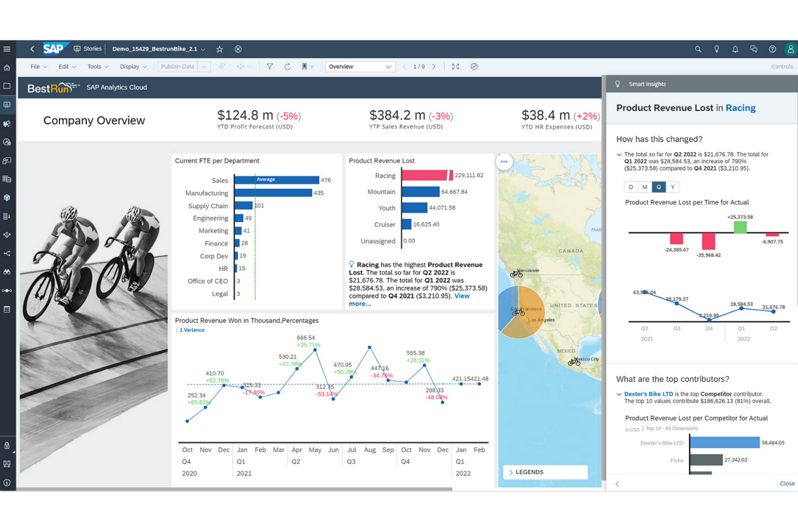This screenshot has width=798, height=532.
Task: Mark the story as favorite with the star icon
Action: click(x=219, y=49)
